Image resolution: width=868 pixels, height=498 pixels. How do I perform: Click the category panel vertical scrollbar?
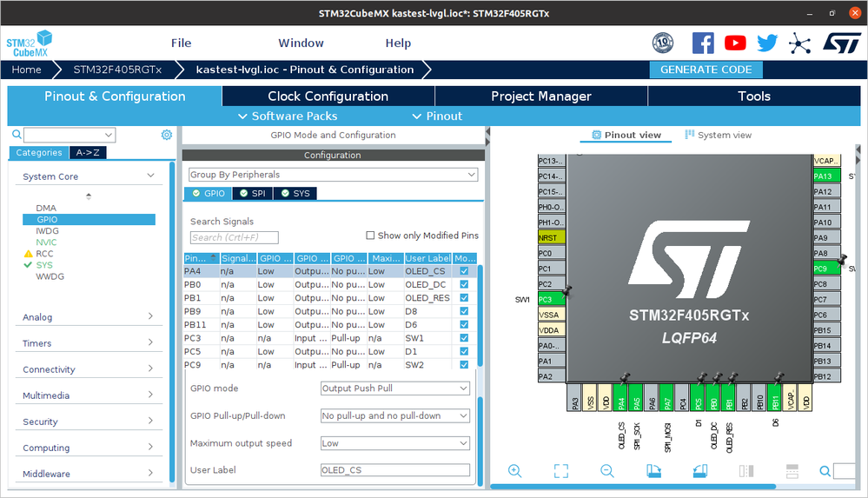pyautogui.click(x=172, y=322)
